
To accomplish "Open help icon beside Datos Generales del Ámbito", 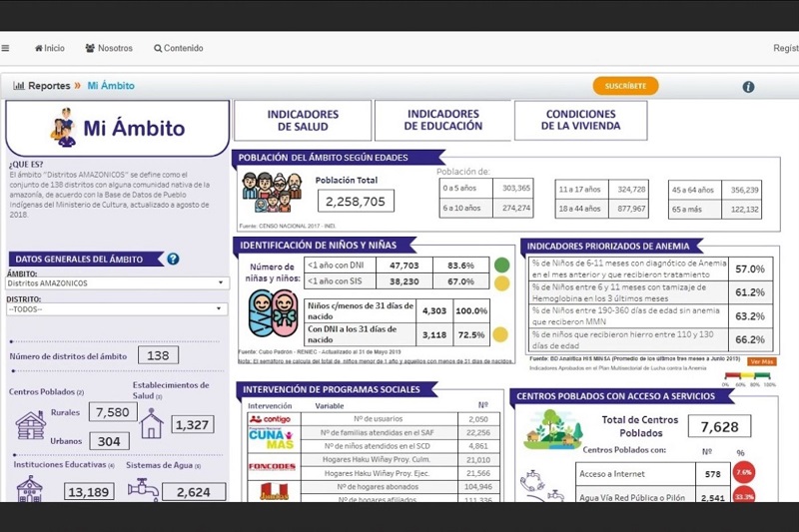I will (173, 259).
